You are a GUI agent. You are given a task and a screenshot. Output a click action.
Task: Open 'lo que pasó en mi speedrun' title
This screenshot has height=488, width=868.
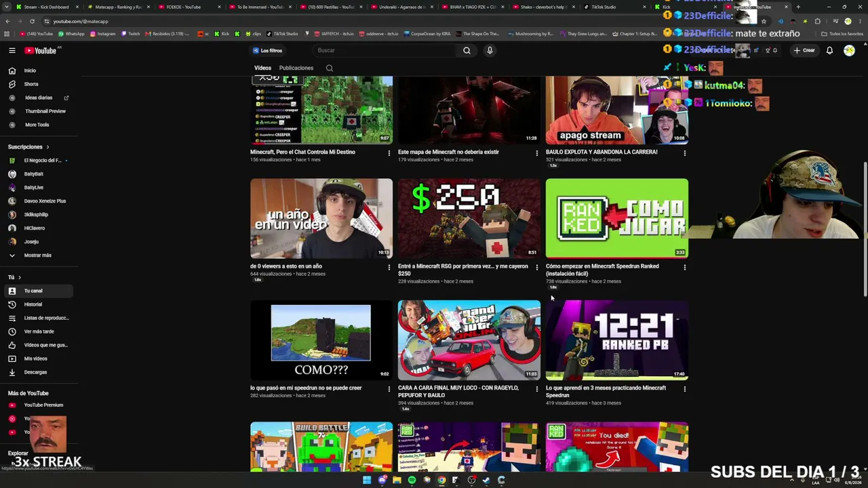point(306,388)
